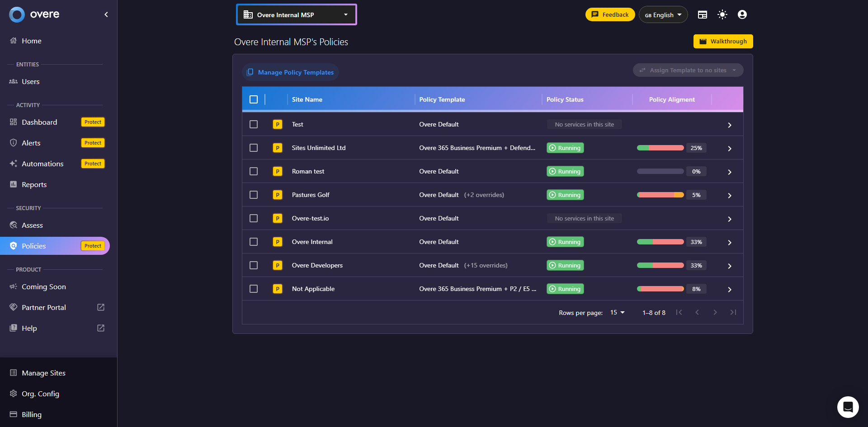Tick the Pastures Golf row checkbox
The height and width of the screenshot is (427, 868).
click(254, 195)
